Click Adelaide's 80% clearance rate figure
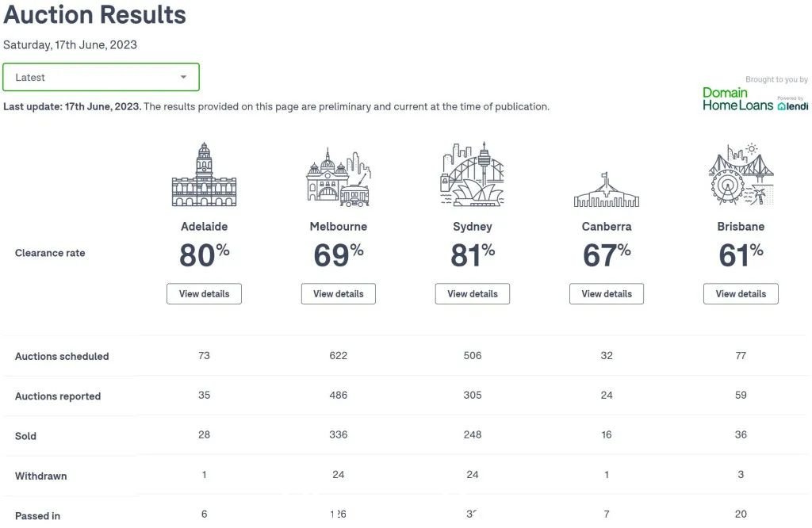The image size is (812, 528). (204, 254)
